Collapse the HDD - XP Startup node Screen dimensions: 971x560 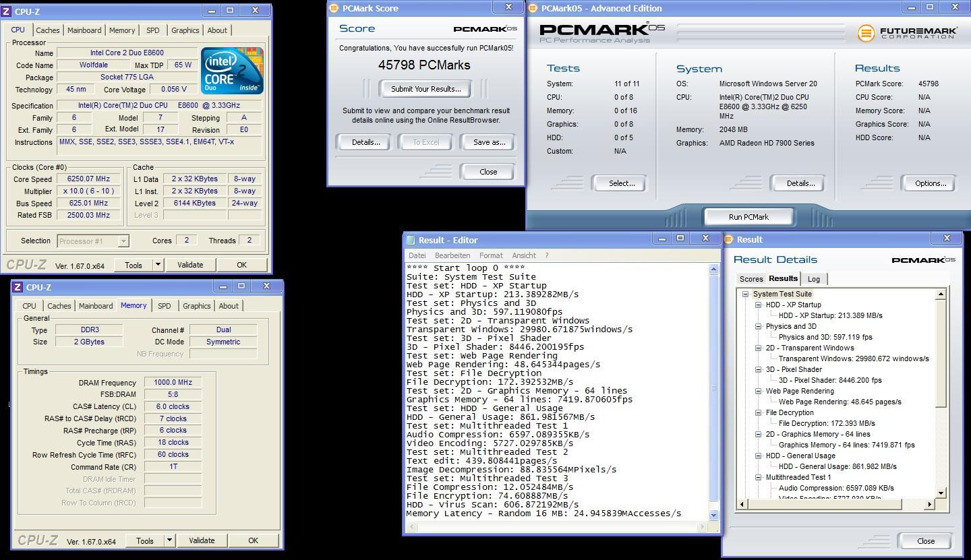tap(758, 305)
